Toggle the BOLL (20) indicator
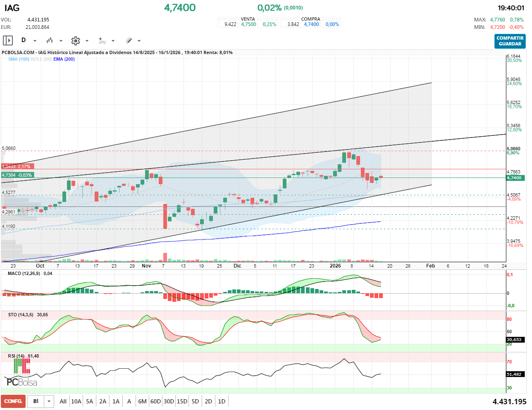This screenshot has width=532, height=410. point(41,59)
